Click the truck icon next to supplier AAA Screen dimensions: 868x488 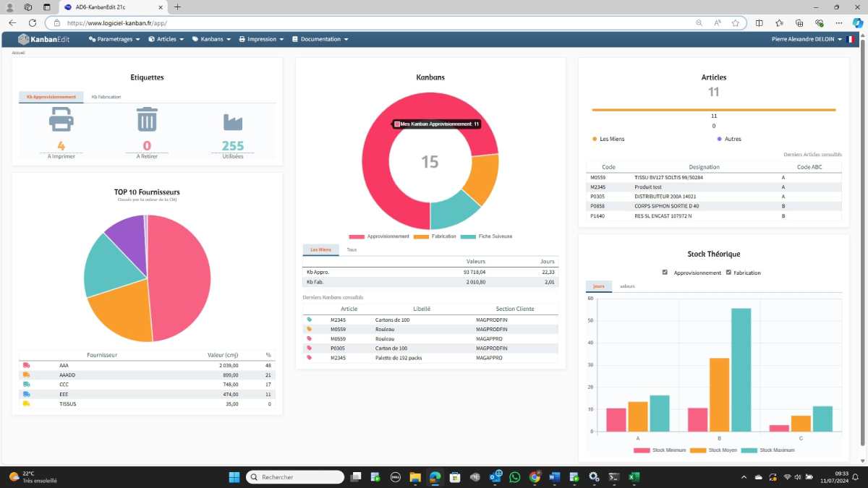27,366
